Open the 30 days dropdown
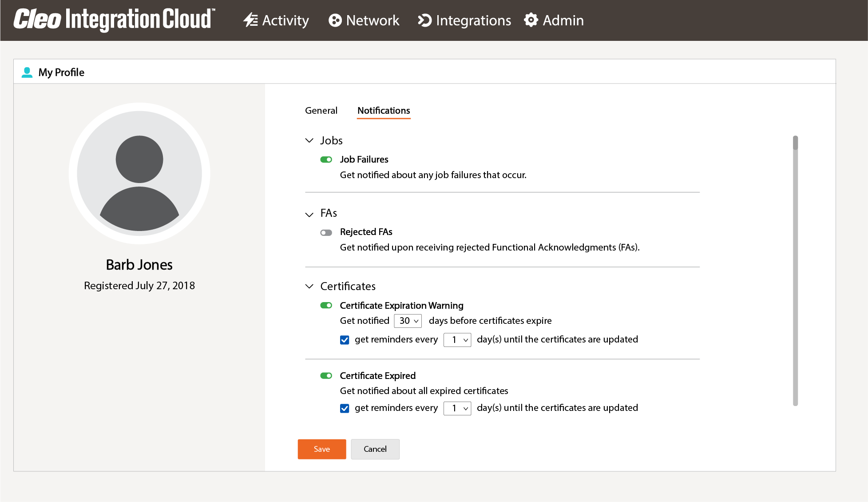Image resolution: width=868 pixels, height=502 pixels. [x=408, y=321]
